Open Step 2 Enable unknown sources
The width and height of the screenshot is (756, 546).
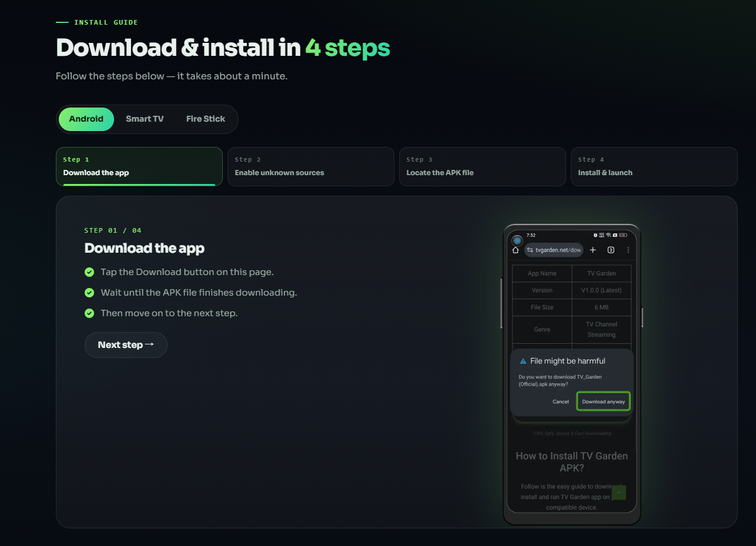point(311,166)
